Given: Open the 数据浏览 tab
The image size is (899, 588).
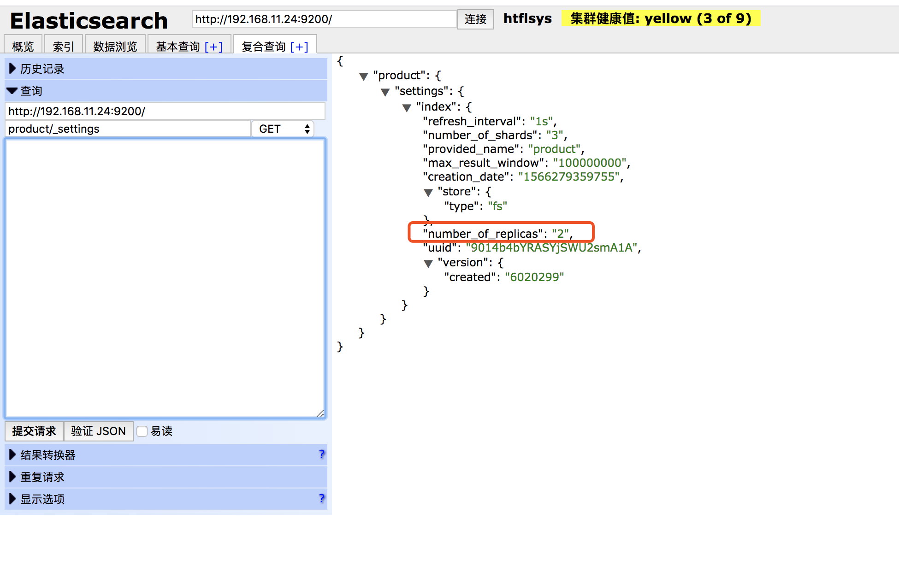Looking at the screenshot, I should click(115, 47).
